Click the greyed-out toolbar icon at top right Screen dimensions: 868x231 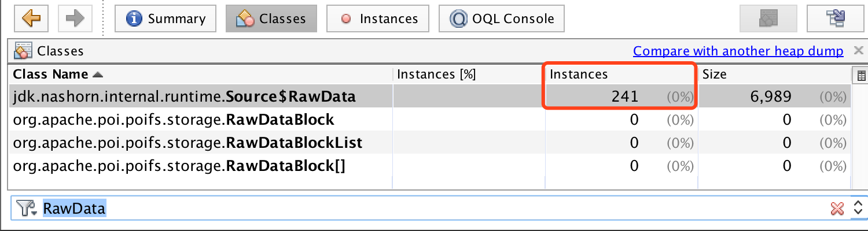coord(768,18)
